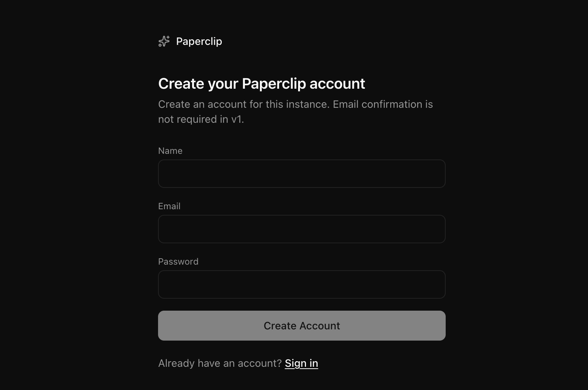The image size is (588, 390).
Task: Navigate to sign in page
Action: pyautogui.click(x=301, y=363)
